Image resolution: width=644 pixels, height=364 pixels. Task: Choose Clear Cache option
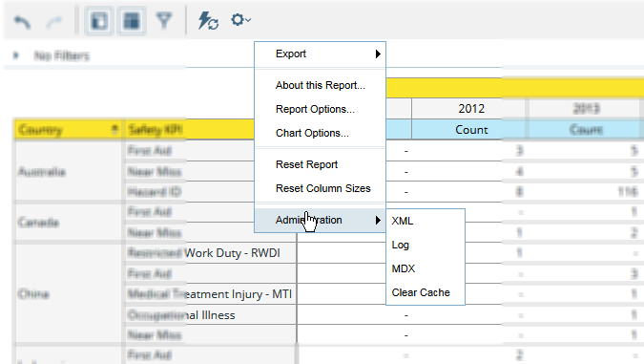point(426,292)
